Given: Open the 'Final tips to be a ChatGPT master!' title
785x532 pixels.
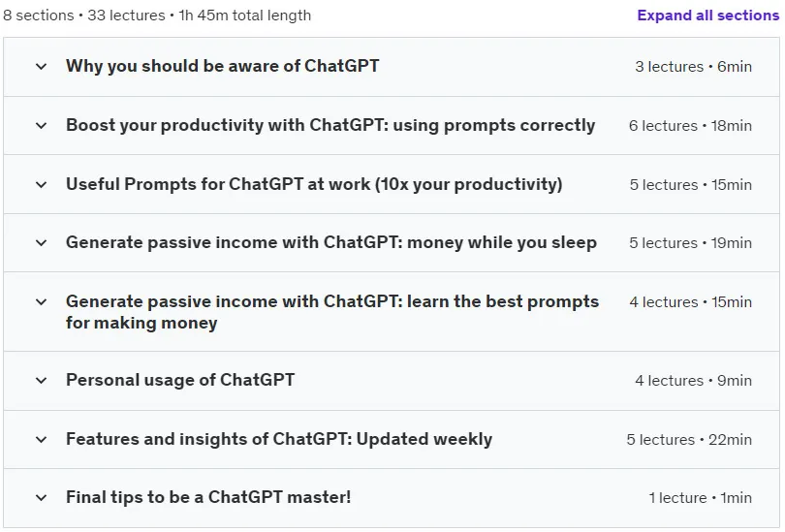Looking at the screenshot, I should [208, 497].
